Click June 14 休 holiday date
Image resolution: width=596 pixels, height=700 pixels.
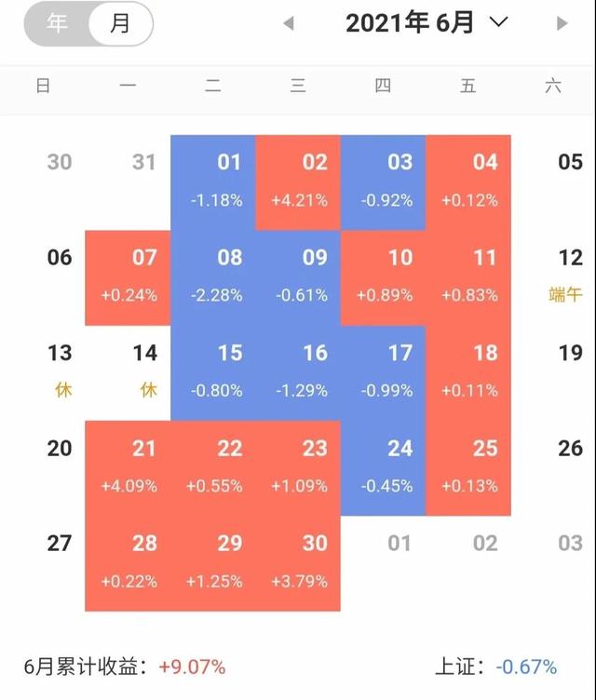point(144,370)
